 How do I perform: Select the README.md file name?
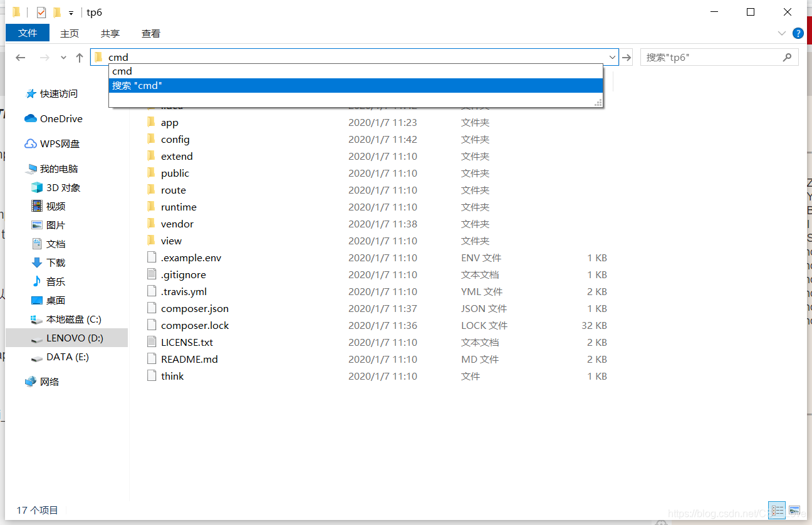click(189, 360)
